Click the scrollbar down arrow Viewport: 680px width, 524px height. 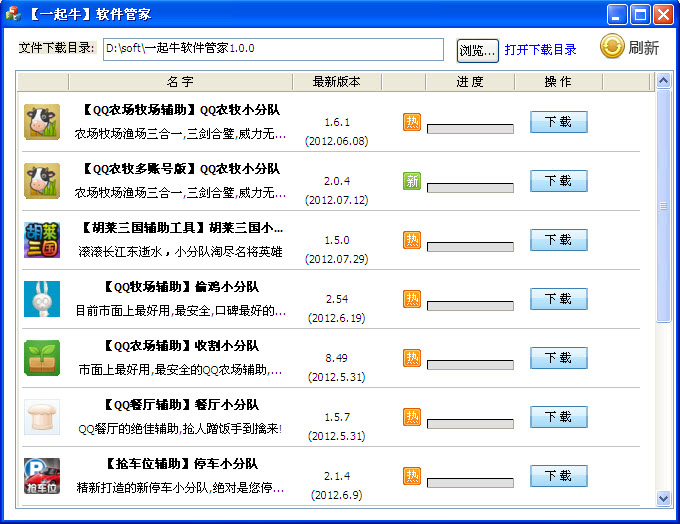click(663, 499)
